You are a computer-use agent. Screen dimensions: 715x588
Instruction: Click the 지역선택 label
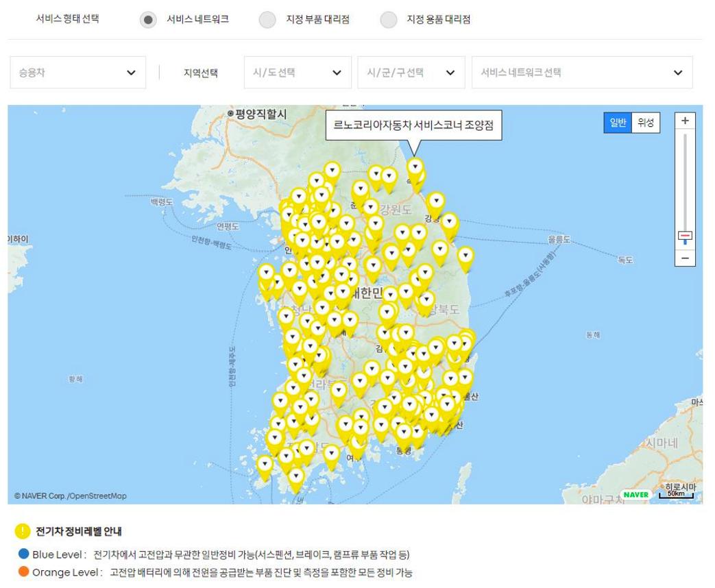[x=201, y=73]
